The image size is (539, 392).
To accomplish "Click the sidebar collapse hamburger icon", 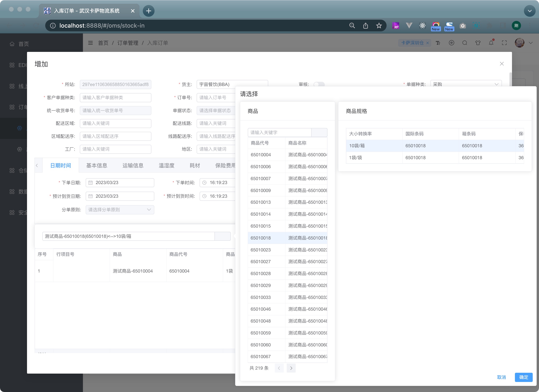I will coord(90,43).
